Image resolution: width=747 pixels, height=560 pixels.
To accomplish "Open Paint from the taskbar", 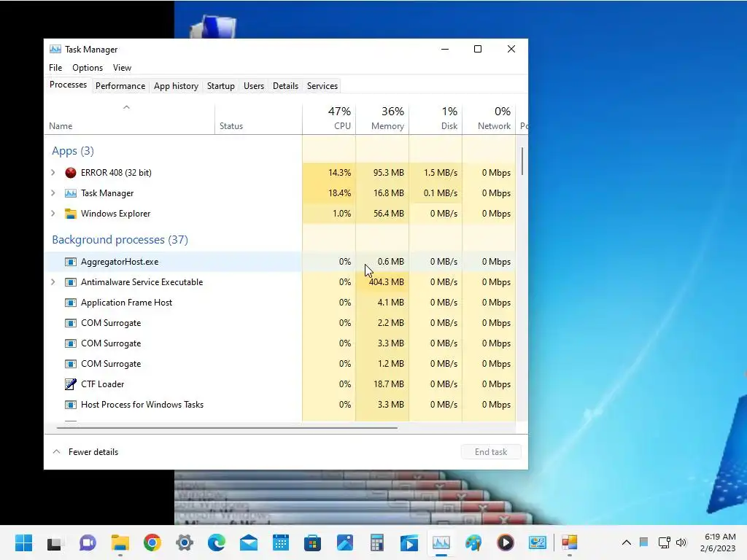I will (473, 542).
